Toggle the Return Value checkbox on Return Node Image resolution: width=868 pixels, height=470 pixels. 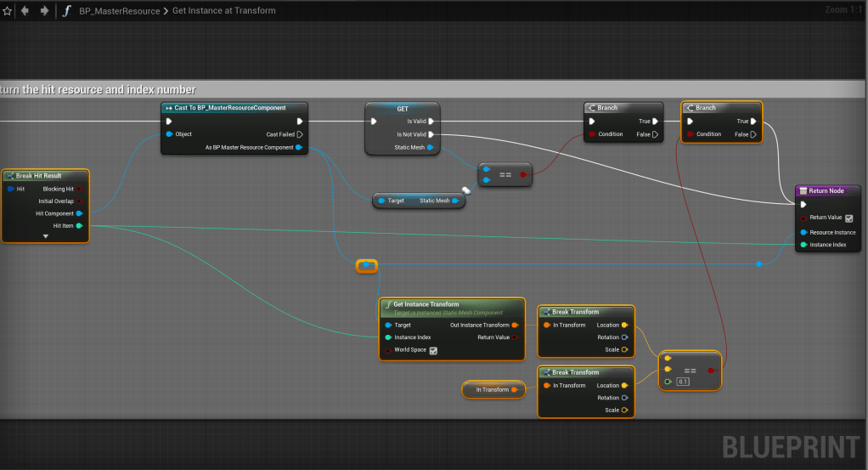(x=848, y=218)
